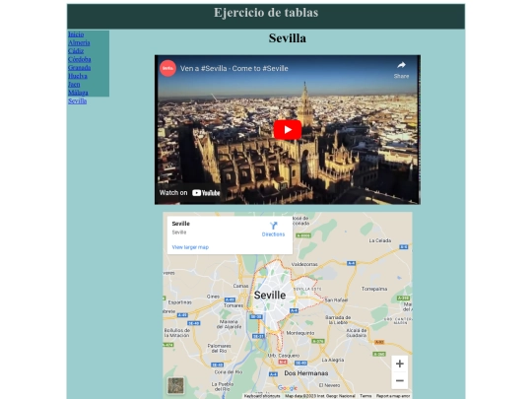532x399 pixels.
Task: Zoom out the map with the minus button
Action: point(400,380)
